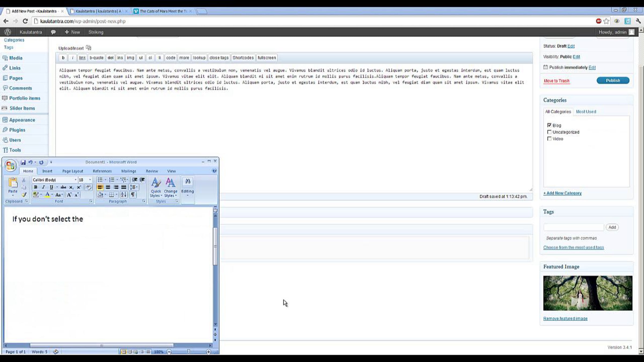Check the Uncategorized category checkbox

click(549, 132)
